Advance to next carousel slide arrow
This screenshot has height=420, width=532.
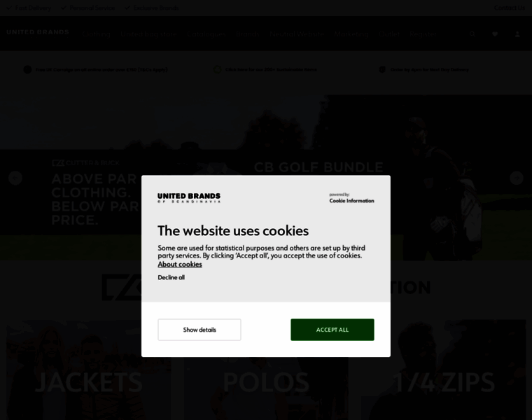(517, 178)
